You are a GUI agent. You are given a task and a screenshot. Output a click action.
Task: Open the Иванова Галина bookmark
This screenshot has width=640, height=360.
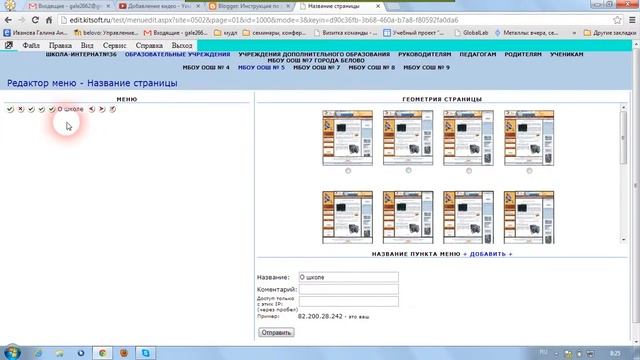coord(36,33)
